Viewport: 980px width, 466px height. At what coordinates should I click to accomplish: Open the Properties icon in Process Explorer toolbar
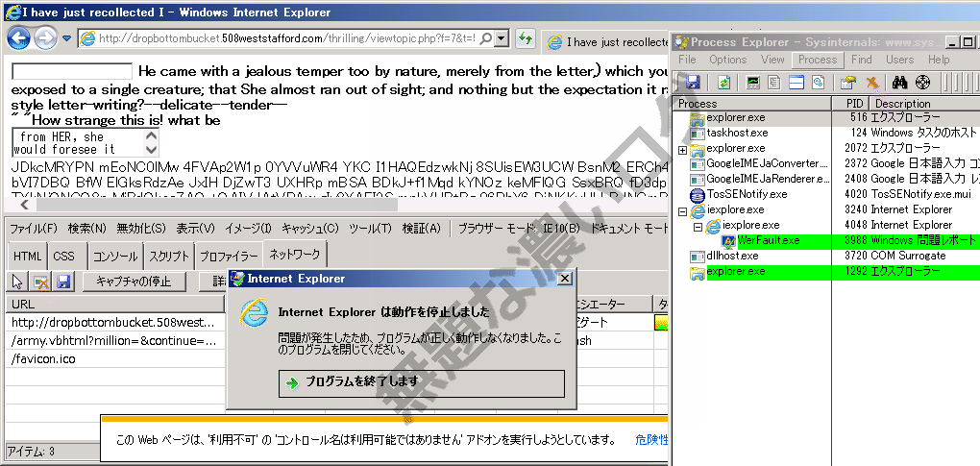point(848,82)
